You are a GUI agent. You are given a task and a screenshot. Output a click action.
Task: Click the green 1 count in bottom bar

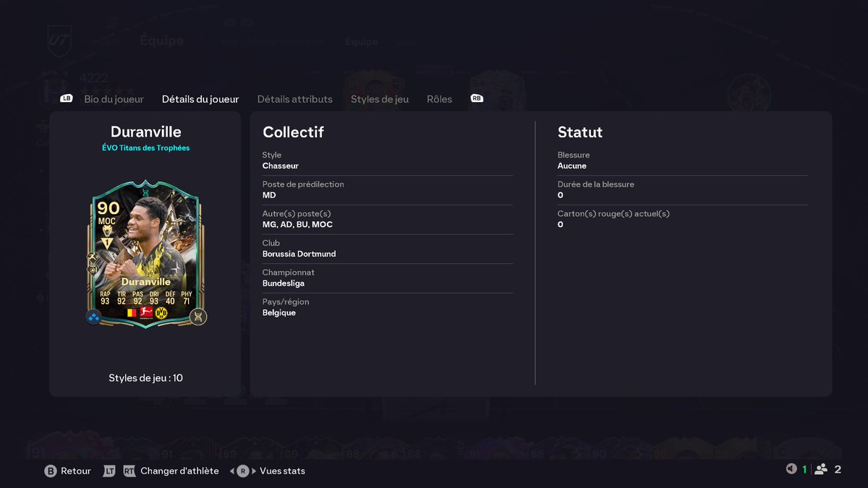804,469
